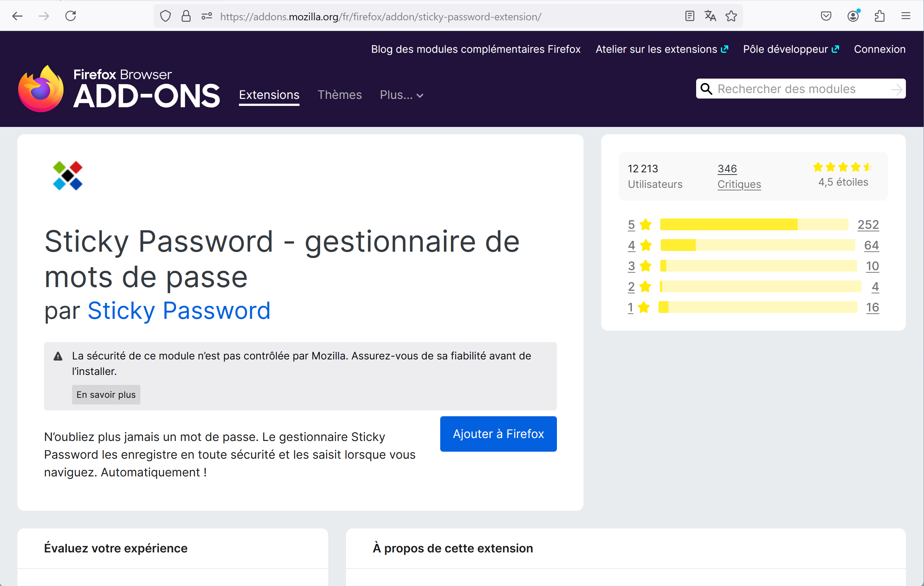
Task: Open the Sticky Password author link
Action: [179, 310]
